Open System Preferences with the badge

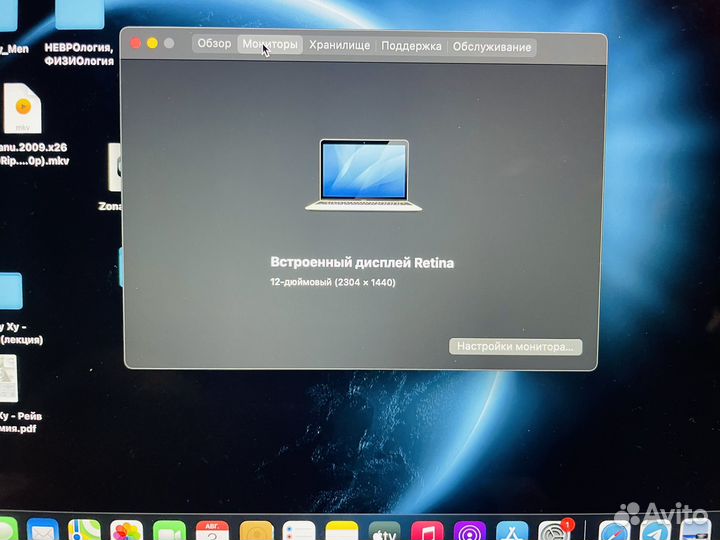[555, 531]
